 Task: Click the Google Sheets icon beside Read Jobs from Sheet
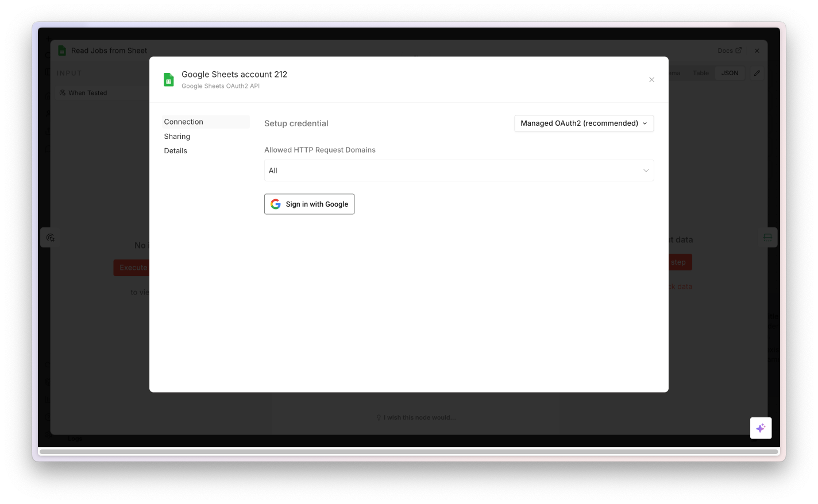click(x=62, y=51)
